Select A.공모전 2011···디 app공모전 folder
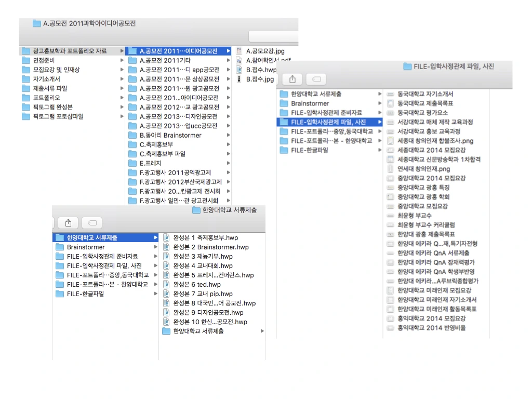This screenshot has width=532, height=399. click(179, 70)
